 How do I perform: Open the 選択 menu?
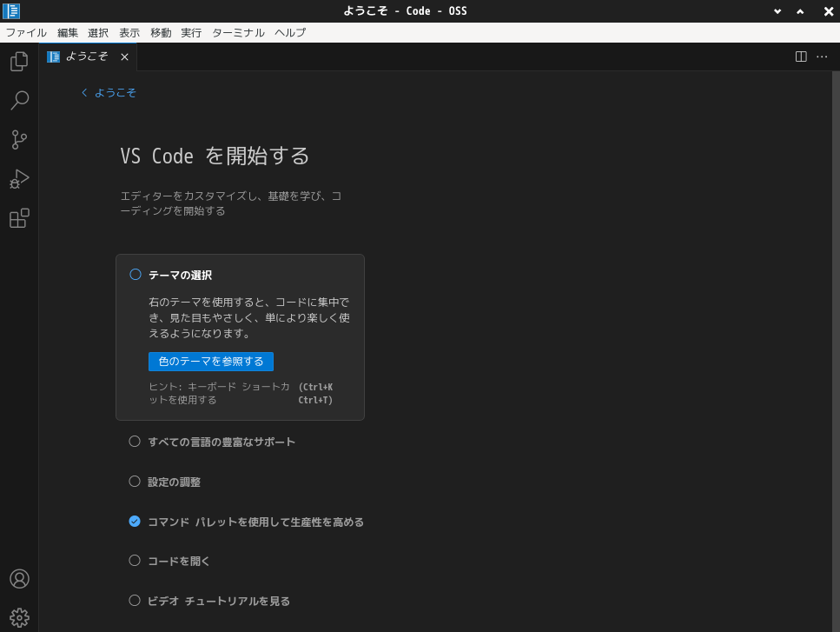[x=98, y=33]
